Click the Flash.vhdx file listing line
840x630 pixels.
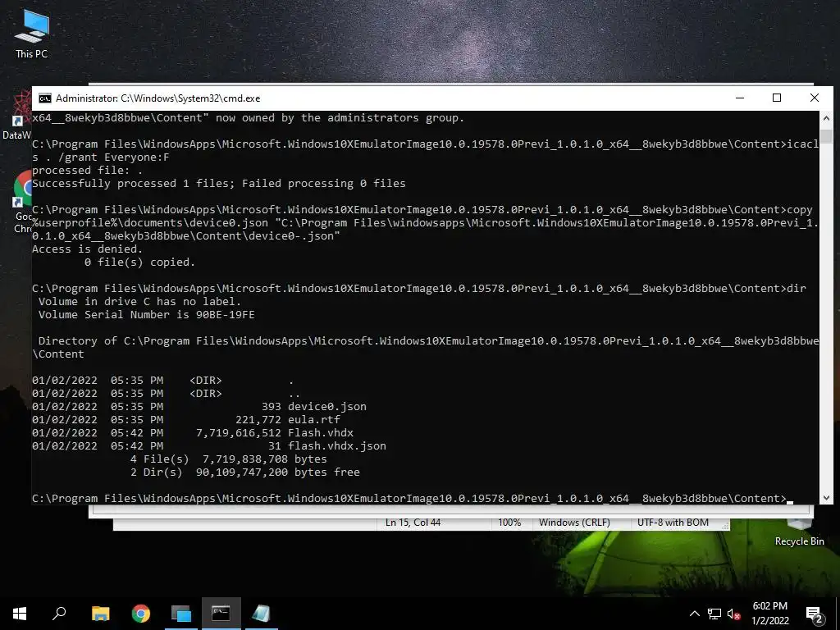[x=193, y=433]
